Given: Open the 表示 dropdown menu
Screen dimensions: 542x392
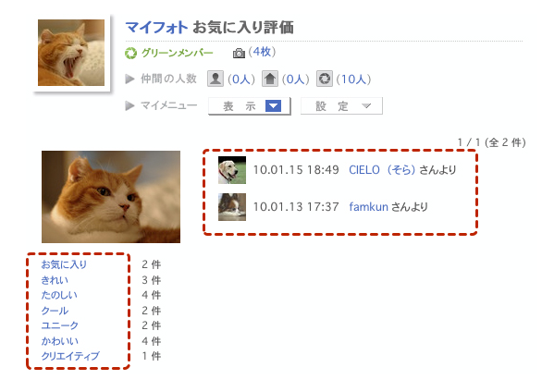Looking at the screenshot, I should (x=250, y=106).
